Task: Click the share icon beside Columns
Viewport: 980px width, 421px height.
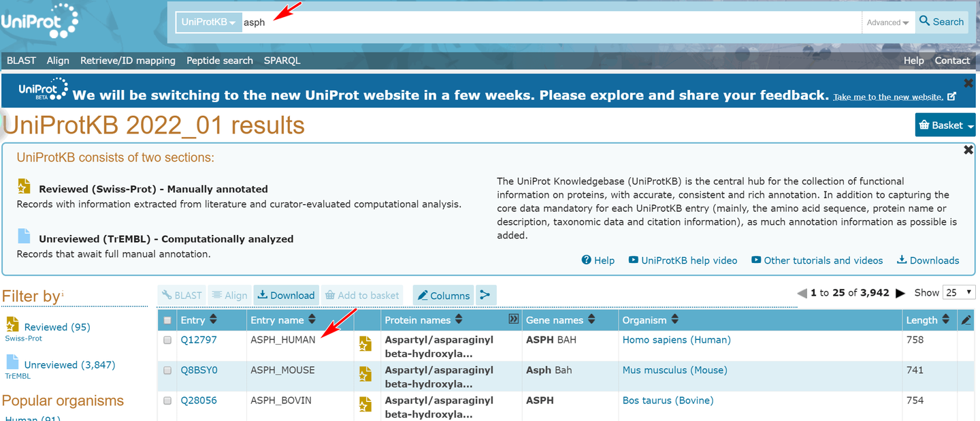Action: pyautogui.click(x=485, y=295)
